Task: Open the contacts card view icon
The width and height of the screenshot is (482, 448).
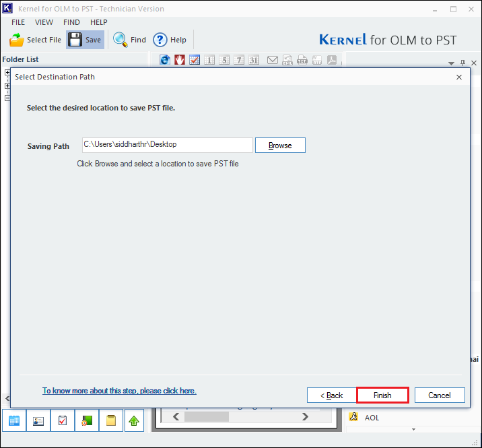Action: coord(38,420)
